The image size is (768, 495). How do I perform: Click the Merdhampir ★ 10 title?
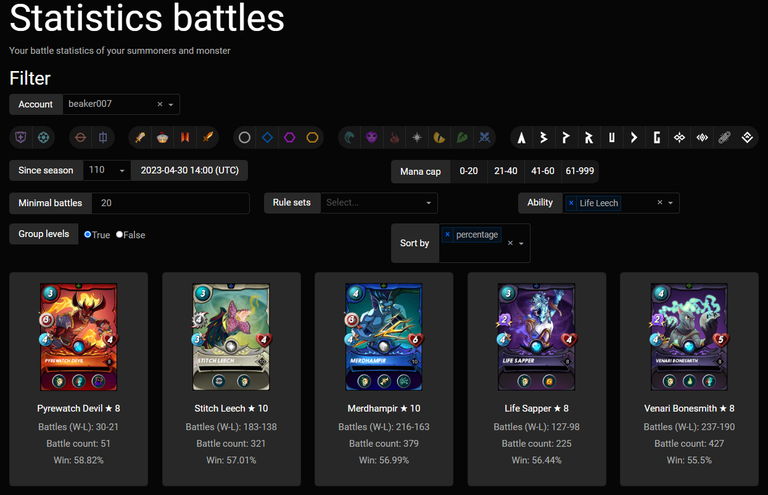coord(384,408)
